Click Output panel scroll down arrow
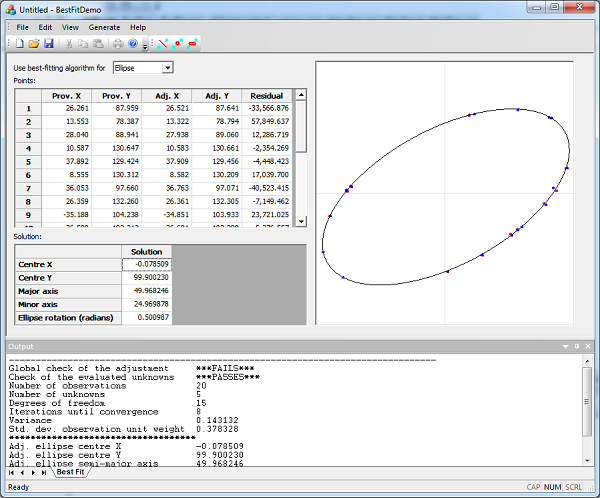The image size is (600, 498). (587, 461)
